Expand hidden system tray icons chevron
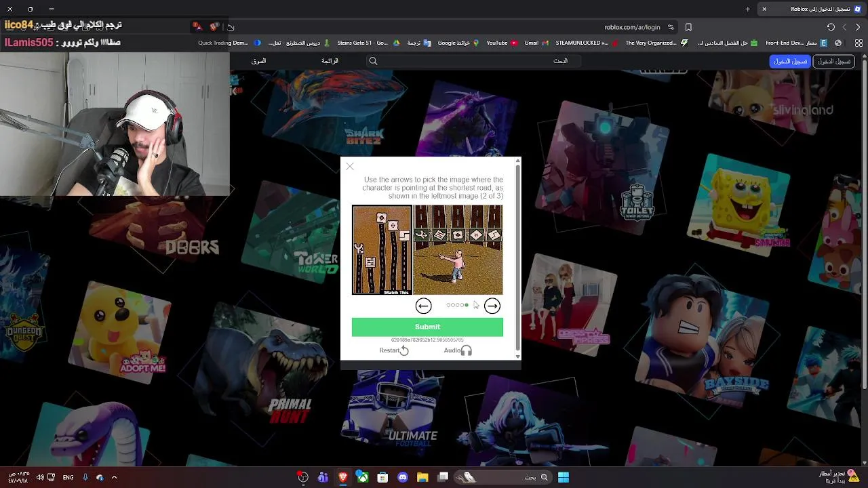 pyautogui.click(x=114, y=477)
